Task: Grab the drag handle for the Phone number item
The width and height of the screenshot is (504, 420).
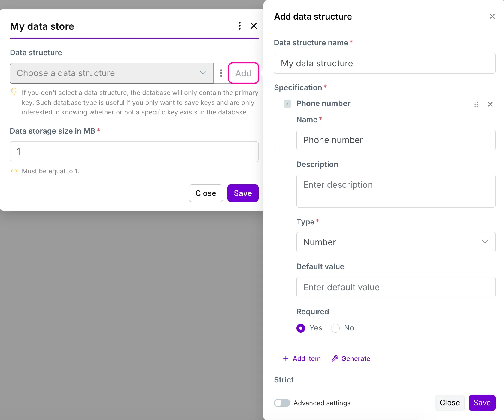Action: click(476, 104)
